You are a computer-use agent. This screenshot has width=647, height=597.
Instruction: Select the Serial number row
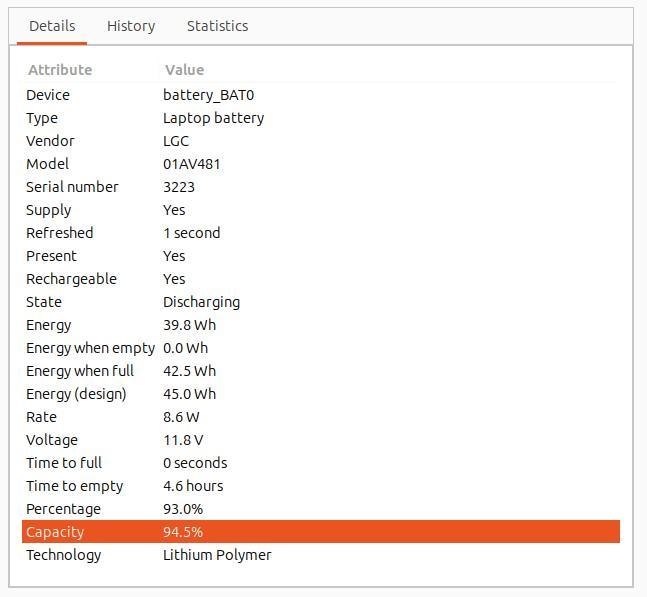click(321, 187)
